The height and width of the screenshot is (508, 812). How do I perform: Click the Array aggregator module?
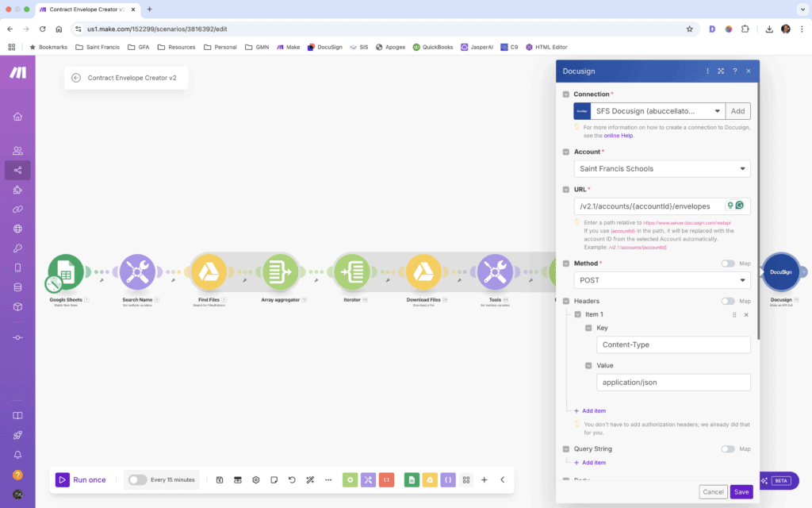[x=280, y=271]
